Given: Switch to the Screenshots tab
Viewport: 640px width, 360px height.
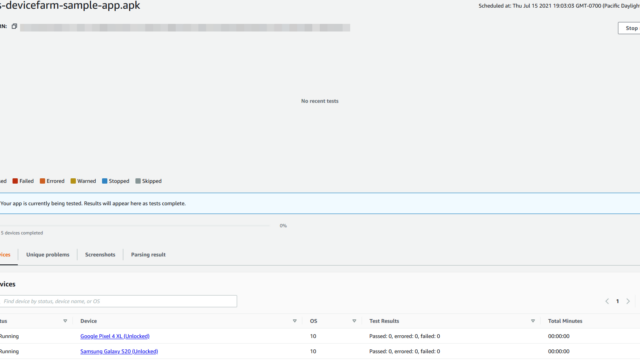Looking at the screenshot, I should (100, 255).
